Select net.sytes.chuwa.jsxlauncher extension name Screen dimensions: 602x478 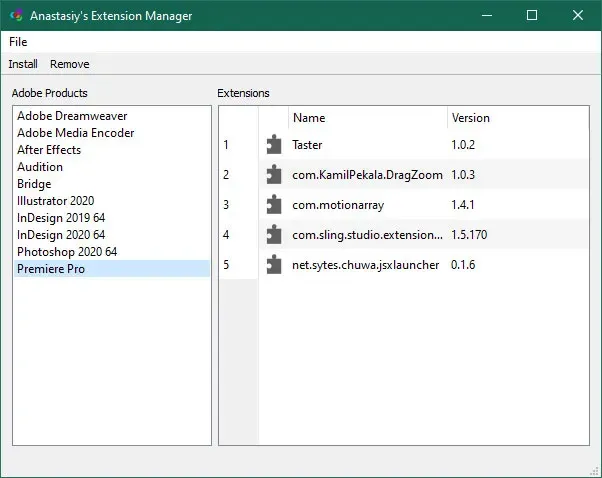(x=366, y=265)
